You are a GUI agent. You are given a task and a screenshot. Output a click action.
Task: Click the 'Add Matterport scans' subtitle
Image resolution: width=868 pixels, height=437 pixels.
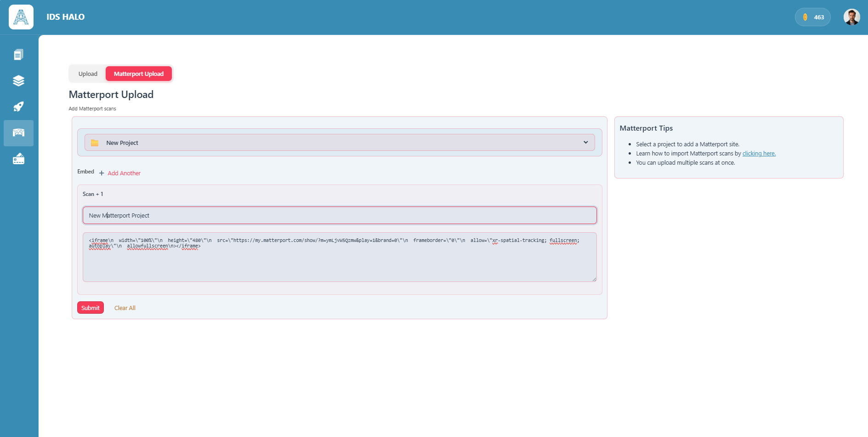[92, 109]
